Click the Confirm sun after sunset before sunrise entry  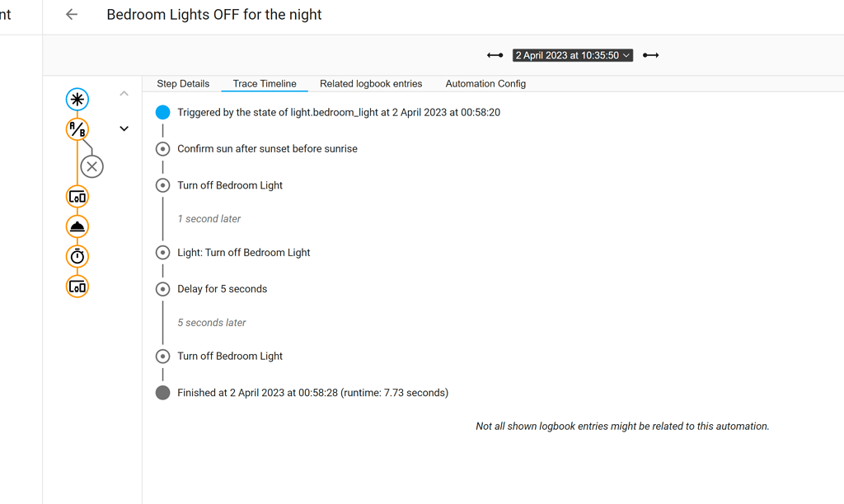click(267, 148)
